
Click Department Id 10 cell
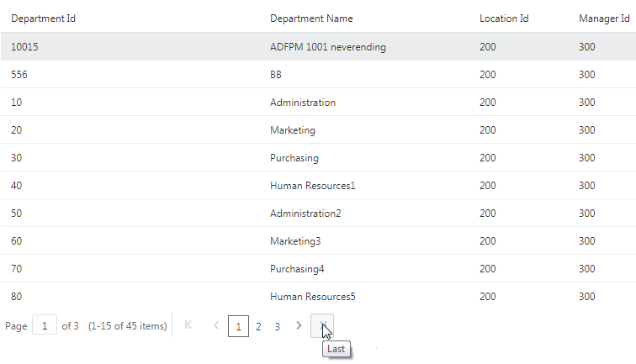coord(16,103)
